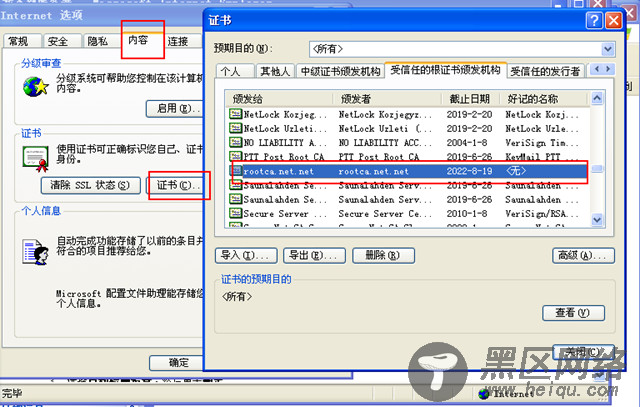Open the 隐私 tab in Internet Options
Screen dimensions: 640x407
(x=101, y=41)
